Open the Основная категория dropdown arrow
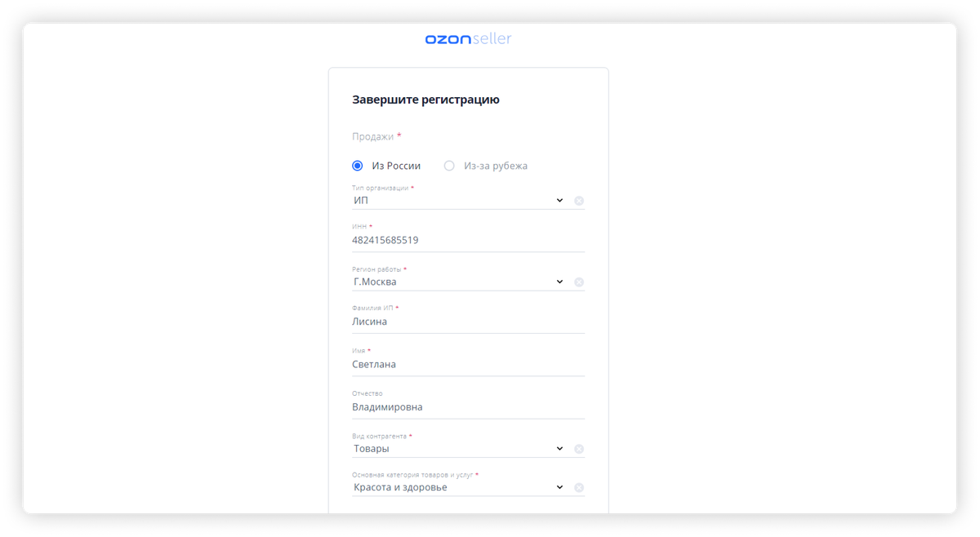This screenshot has width=980, height=537. tap(559, 488)
